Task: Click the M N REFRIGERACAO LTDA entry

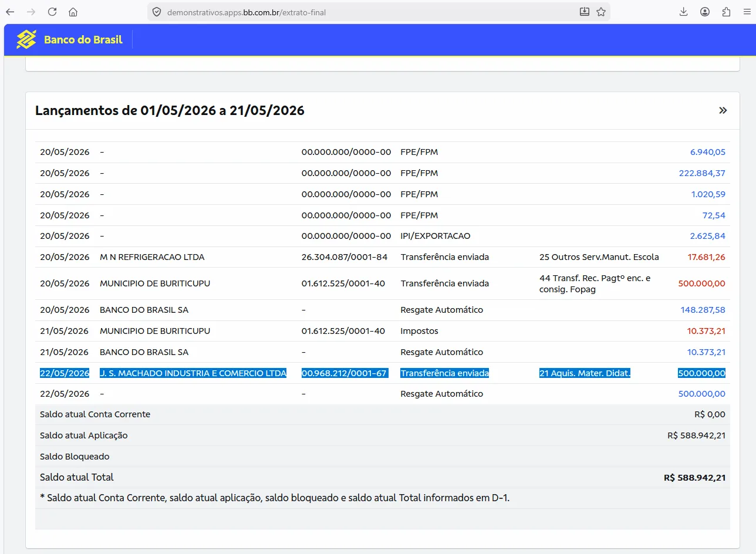Action: click(152, 257)
